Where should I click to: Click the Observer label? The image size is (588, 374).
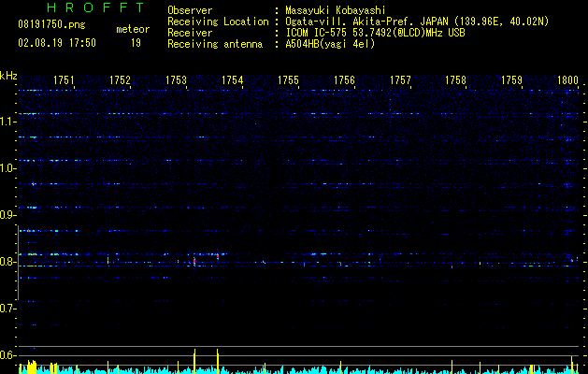tap(190, 10)
